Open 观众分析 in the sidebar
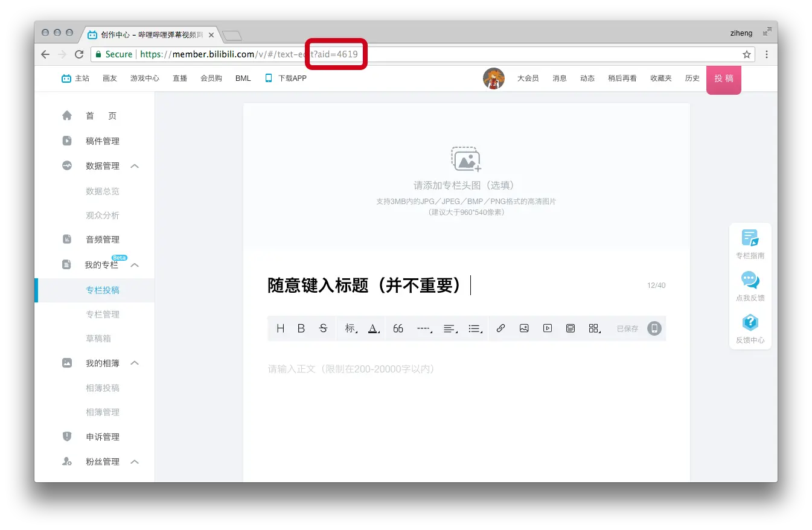The image size is (812, 530). (103, 216)
